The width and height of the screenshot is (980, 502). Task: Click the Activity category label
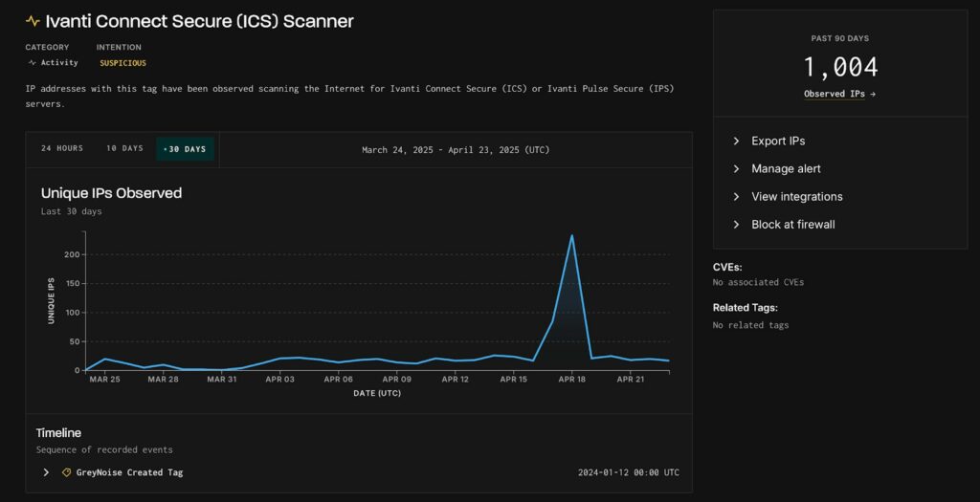click(x=59, y=63)
